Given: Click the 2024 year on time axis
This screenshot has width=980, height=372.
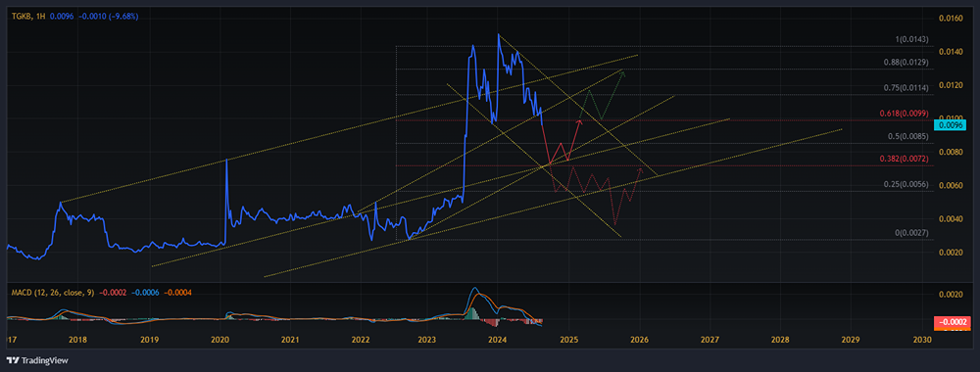Looking at the screenshot, I should pos(498,340).
